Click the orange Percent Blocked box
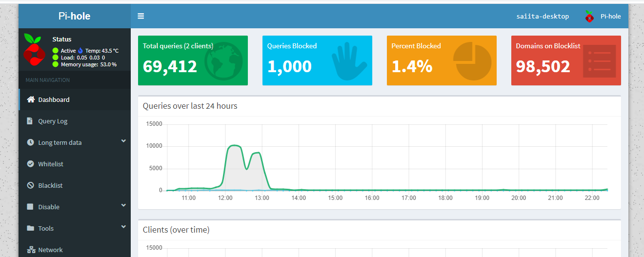The width and height of the screenshot is (644, 257). (x=442, y=60)
